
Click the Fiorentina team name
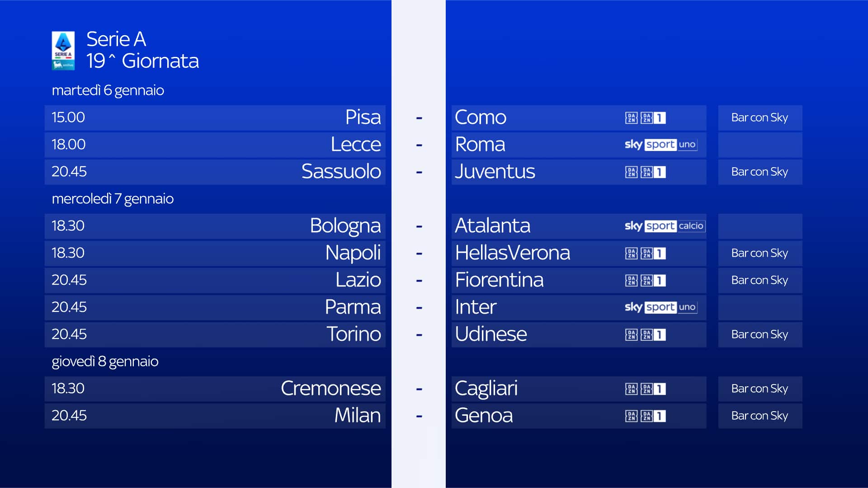pyautogui.click(x=499, y=280)
